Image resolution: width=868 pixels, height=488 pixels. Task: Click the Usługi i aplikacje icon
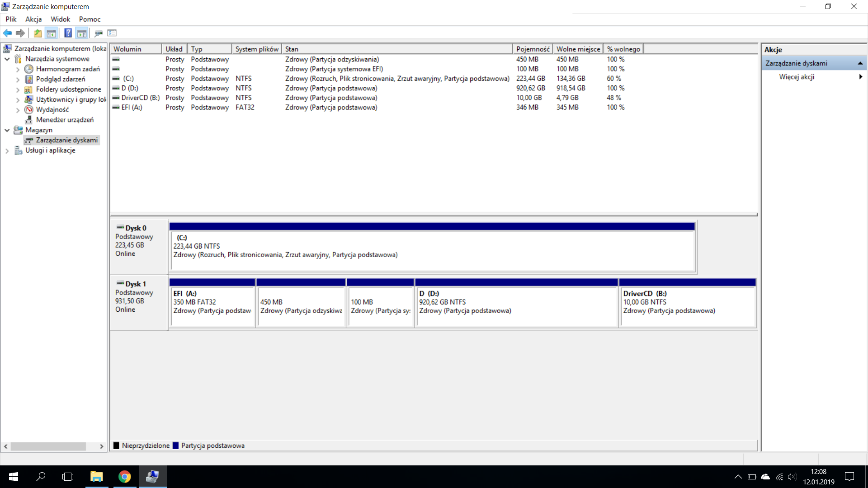click(18, 150)
